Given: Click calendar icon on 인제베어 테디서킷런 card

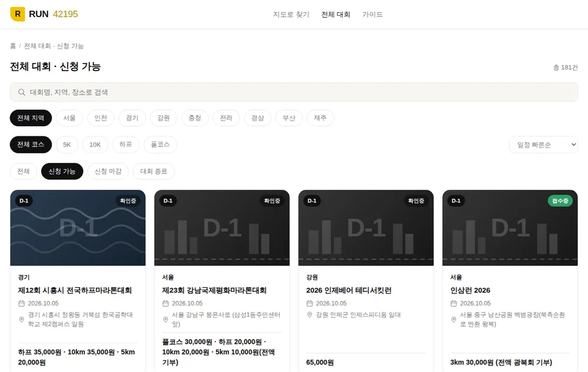Looking at the screenshot, I should point(309,303).
